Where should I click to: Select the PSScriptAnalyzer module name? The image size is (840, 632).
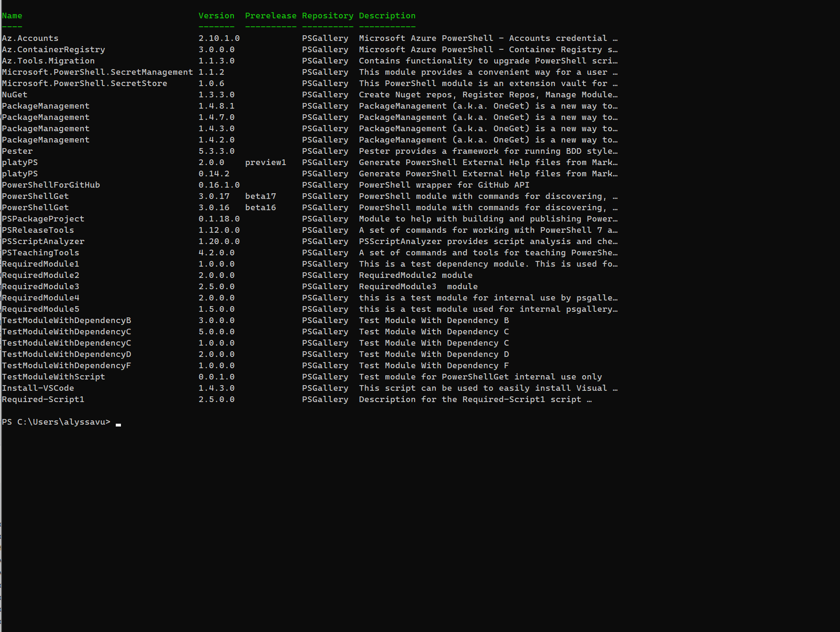tap(43, 242)
